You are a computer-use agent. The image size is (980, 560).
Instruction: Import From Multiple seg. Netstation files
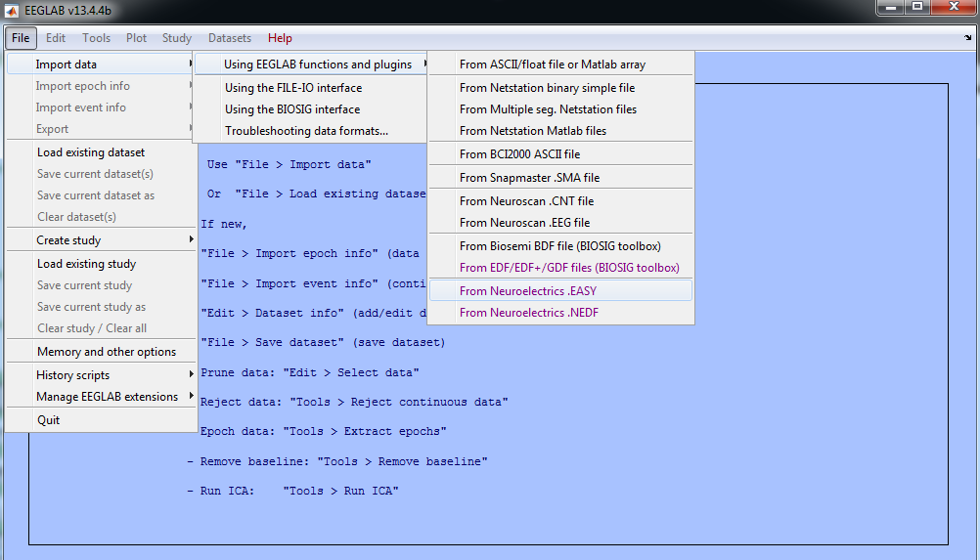560,109
